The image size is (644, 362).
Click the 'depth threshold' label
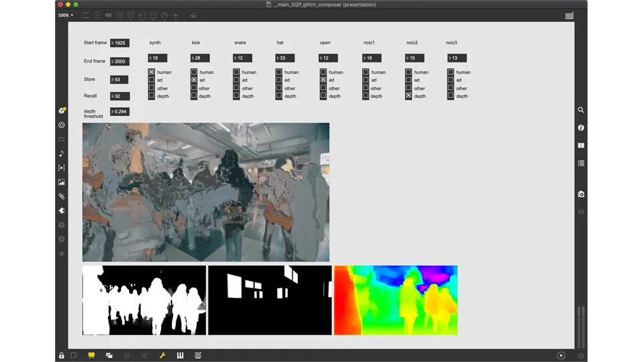click(x=93, y=114)
